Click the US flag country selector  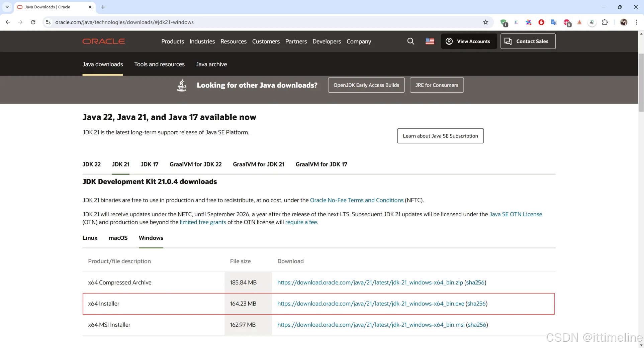coord(430,41)
